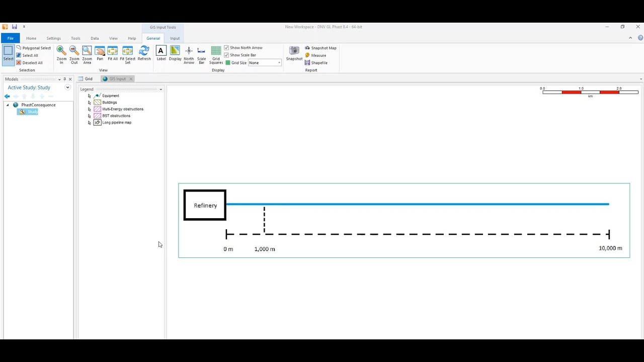644x362 pixels.
Task: Choose the Zoom Area tool
Action: coord(87,54)
